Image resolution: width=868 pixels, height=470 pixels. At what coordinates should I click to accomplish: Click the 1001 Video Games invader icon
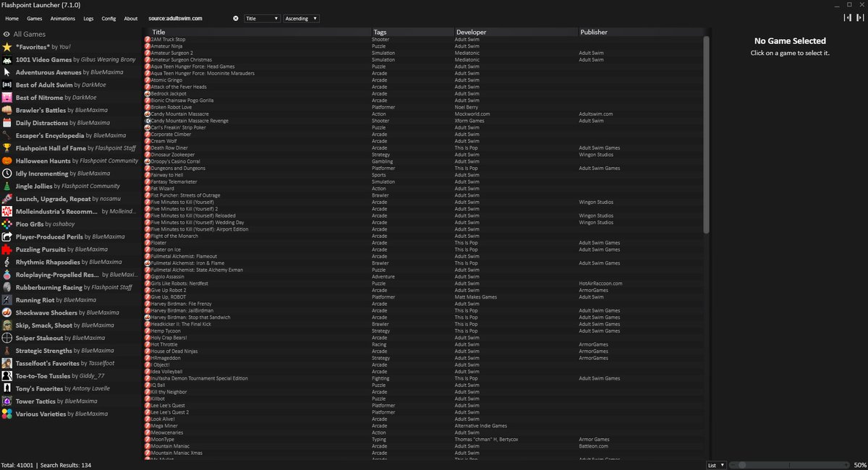7,59
